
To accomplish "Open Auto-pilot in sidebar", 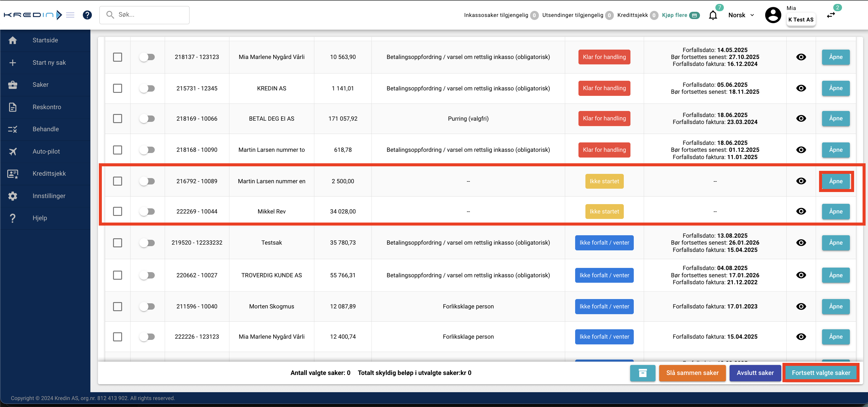I will 45,151.
